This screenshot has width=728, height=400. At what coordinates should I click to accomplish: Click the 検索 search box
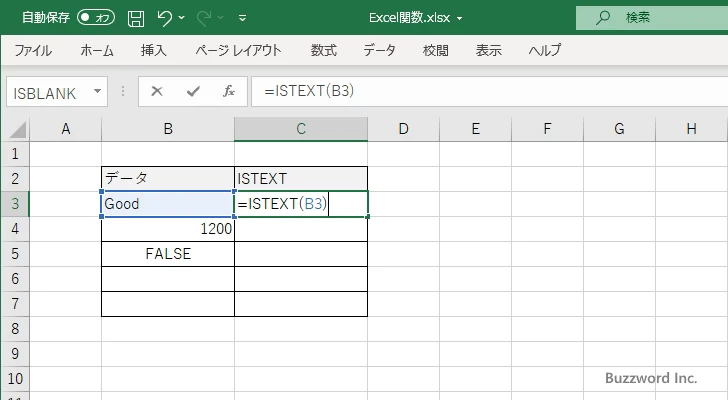click(x=652, y=18)
